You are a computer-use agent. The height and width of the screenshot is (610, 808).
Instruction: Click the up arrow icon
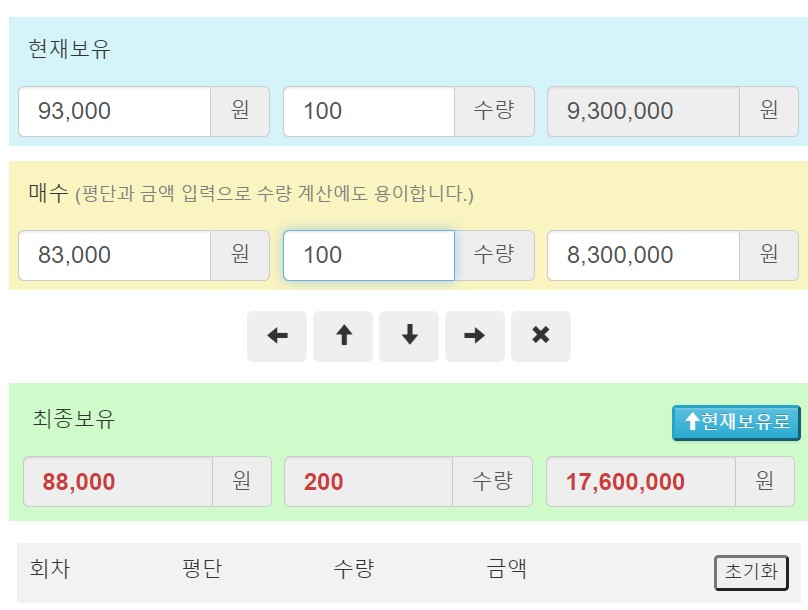pyautogui.click(x=342, y=336)
